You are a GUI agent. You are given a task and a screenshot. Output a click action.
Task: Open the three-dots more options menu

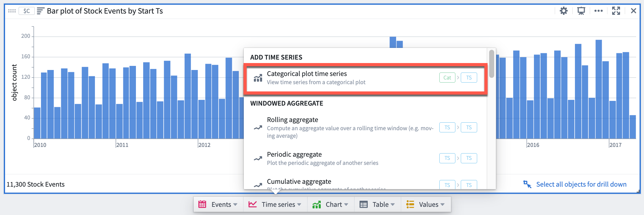click(x=598, y=11)
